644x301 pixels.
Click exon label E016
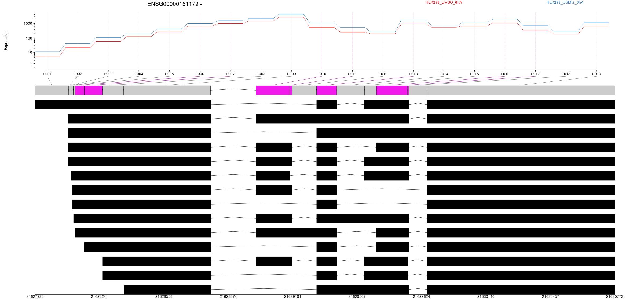(505, 74)
